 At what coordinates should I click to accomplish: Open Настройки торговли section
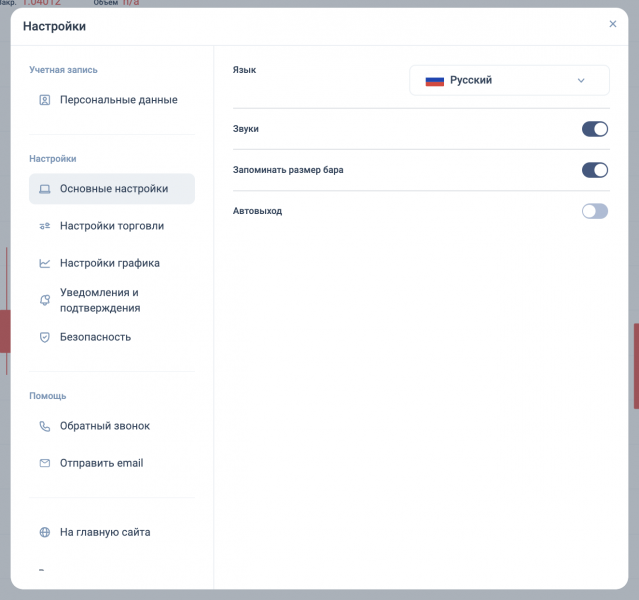click(x=112, y=226)
